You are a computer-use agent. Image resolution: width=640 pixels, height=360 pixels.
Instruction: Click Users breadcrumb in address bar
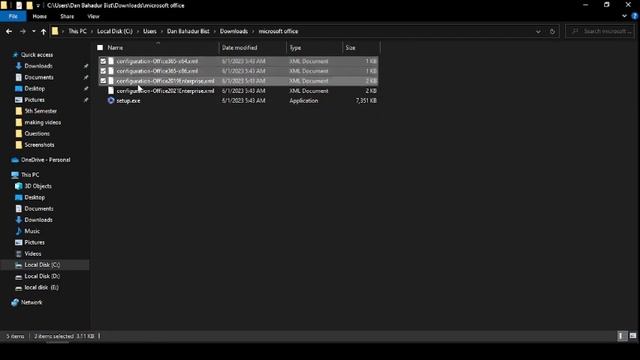(150, 31)
